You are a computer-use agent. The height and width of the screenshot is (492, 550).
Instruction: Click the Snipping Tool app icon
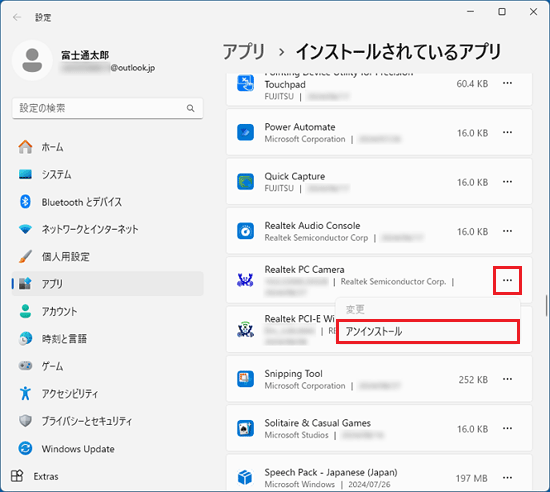point(245,379)
